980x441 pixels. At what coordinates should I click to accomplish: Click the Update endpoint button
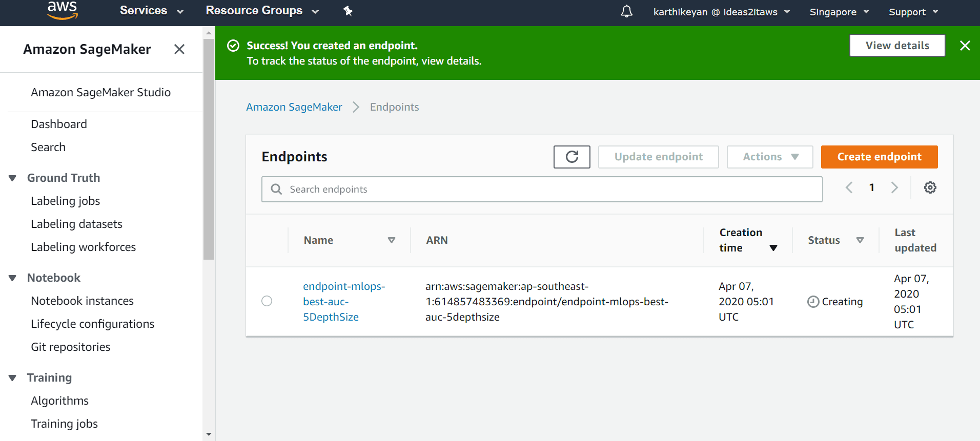coord(659,157)
